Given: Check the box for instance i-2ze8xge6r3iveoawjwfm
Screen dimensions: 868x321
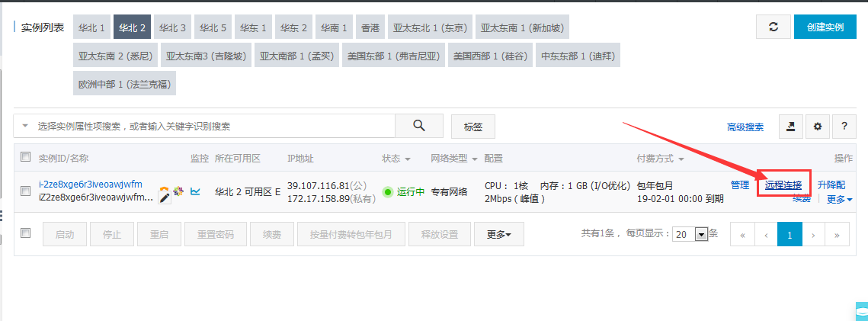Looking at the screenshot, I should point(25,191).
